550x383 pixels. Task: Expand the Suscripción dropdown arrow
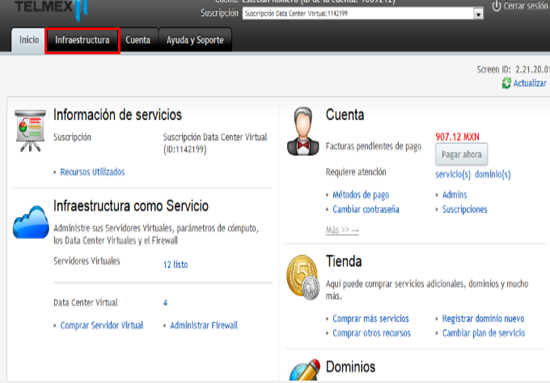(x=478, y=14)
